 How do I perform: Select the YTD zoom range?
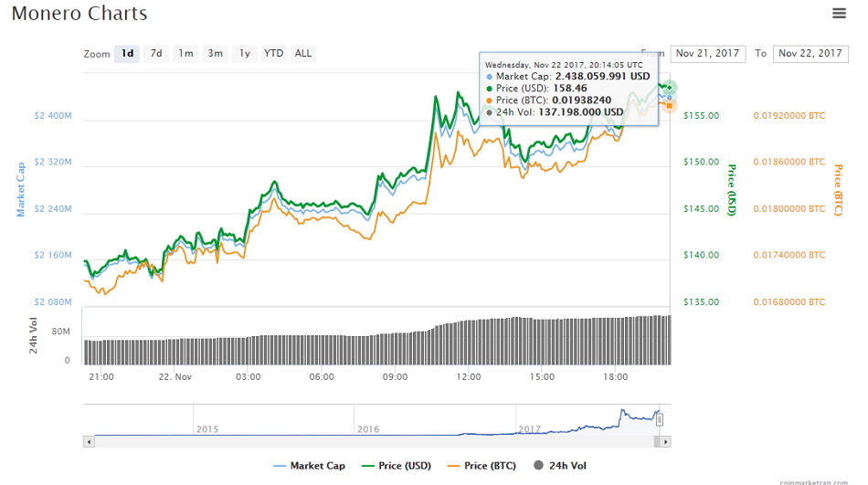[x=273, y=54]
